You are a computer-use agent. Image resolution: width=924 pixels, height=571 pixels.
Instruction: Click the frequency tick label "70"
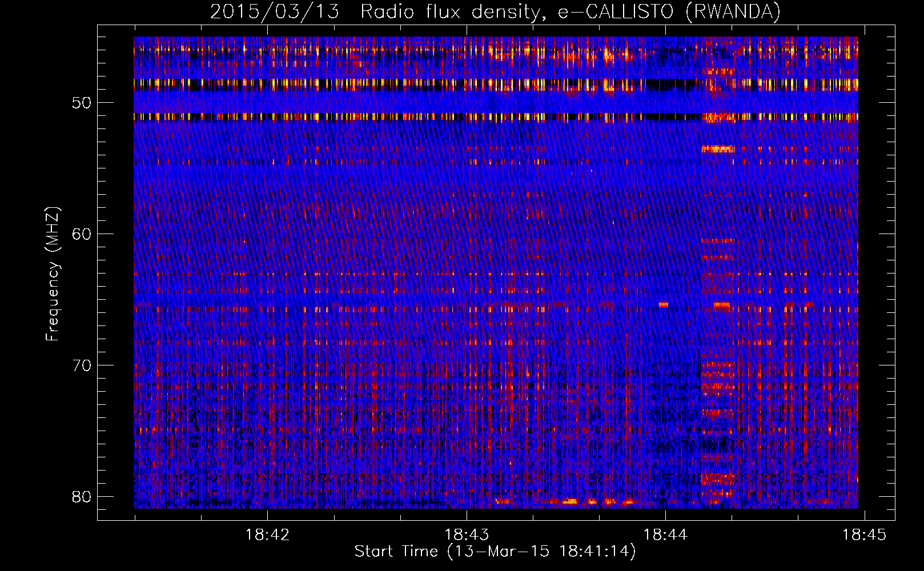click(x=81, y=365)
